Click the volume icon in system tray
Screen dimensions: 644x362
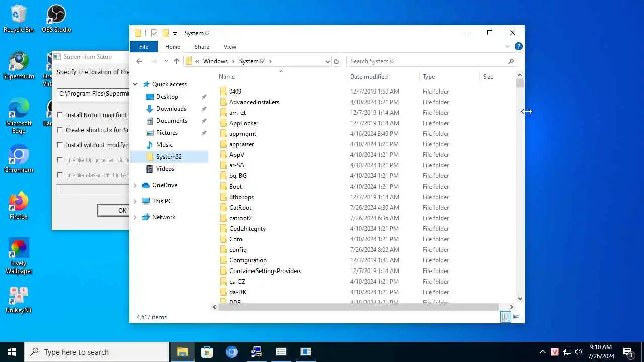tap(579, 352)
